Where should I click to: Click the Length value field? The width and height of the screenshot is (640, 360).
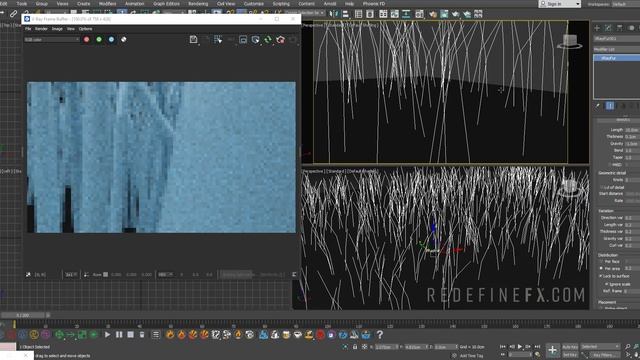[632, 130]
